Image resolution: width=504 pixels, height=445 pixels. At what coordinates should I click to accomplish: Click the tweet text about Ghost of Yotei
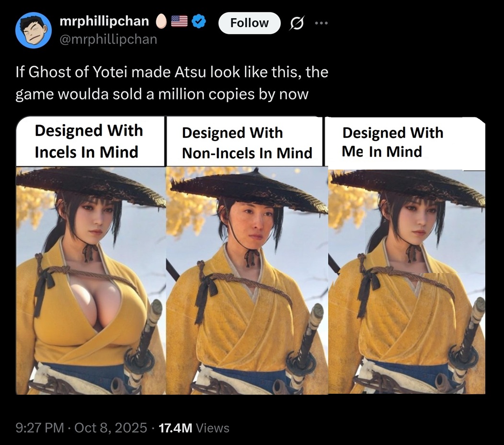[172, 83]
